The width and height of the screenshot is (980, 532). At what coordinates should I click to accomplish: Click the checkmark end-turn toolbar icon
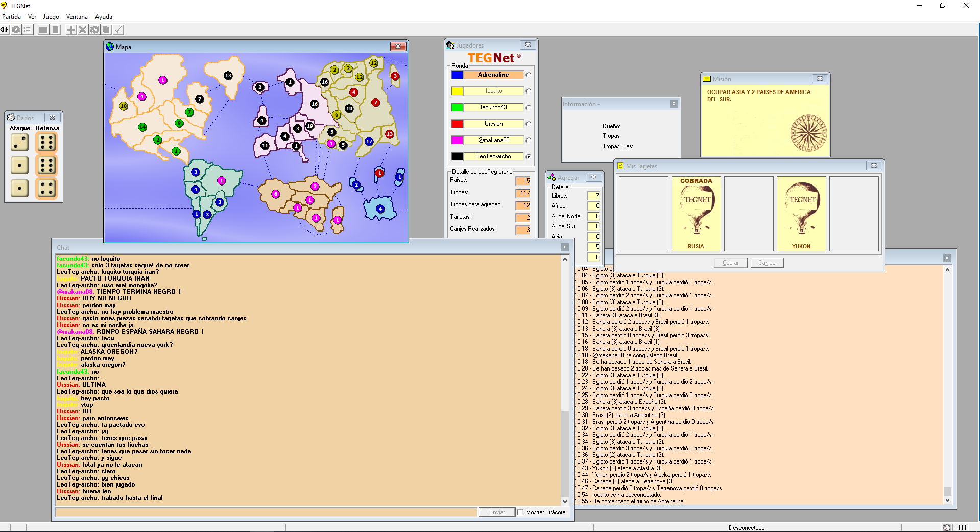(118, 30)
